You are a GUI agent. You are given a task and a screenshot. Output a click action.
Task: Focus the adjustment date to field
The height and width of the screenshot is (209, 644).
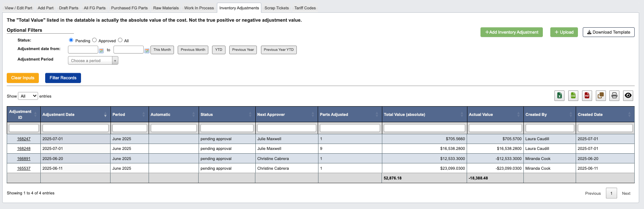point(128,50)
